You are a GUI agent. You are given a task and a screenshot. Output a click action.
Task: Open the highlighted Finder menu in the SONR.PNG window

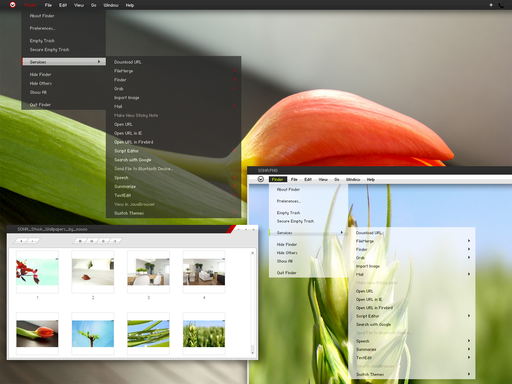(x=278, y=179)
